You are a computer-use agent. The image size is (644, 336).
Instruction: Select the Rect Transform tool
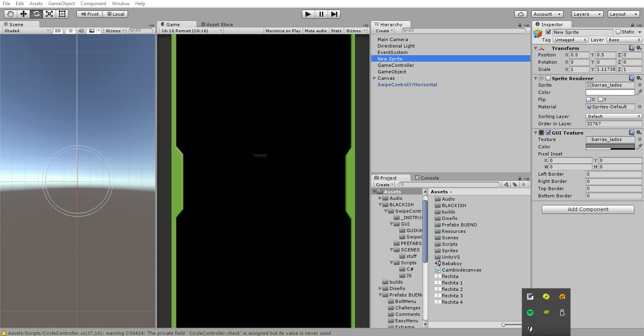click(x=62, y=14)
